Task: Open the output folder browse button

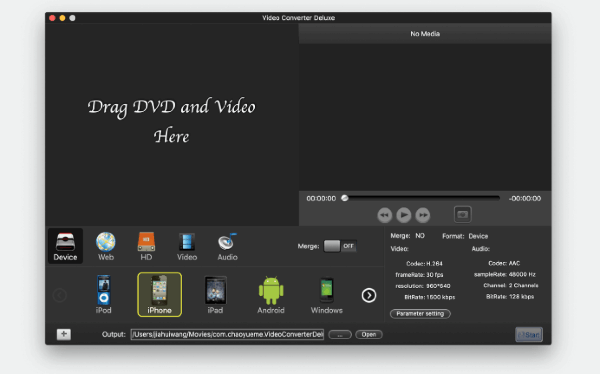Action: (340, 335)
